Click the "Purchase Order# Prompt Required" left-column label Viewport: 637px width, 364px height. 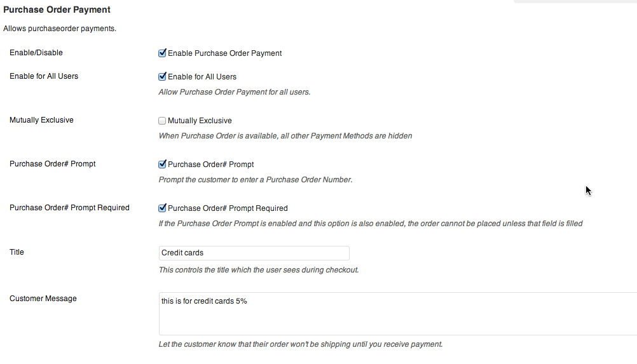[x=69, y=208]
